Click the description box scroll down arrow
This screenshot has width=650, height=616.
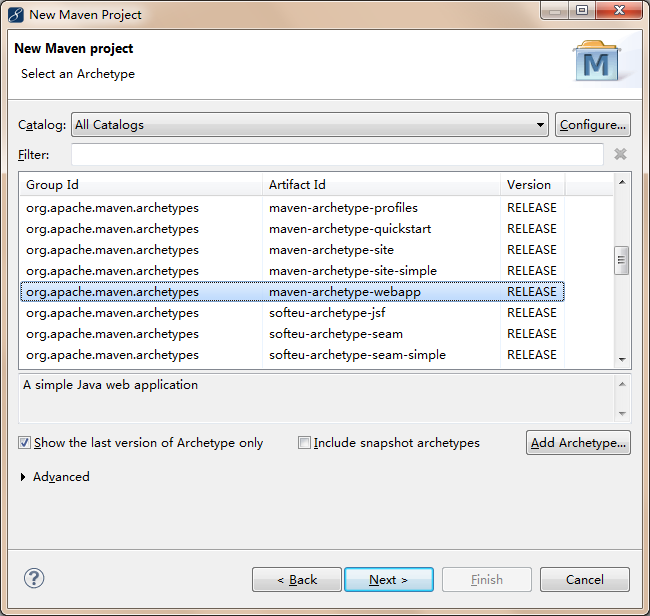622,413
